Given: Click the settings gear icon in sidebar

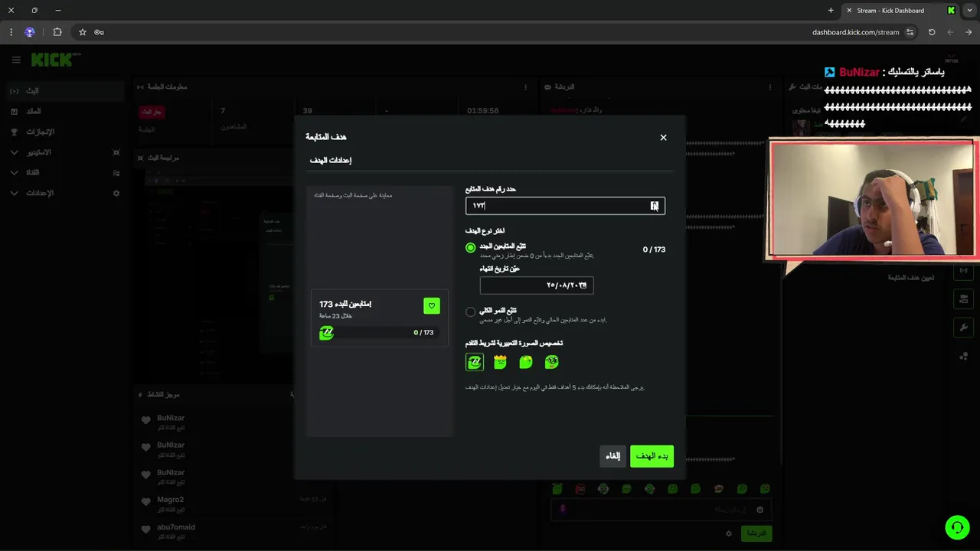Looking at the screenshot, I should coord(116,194).
